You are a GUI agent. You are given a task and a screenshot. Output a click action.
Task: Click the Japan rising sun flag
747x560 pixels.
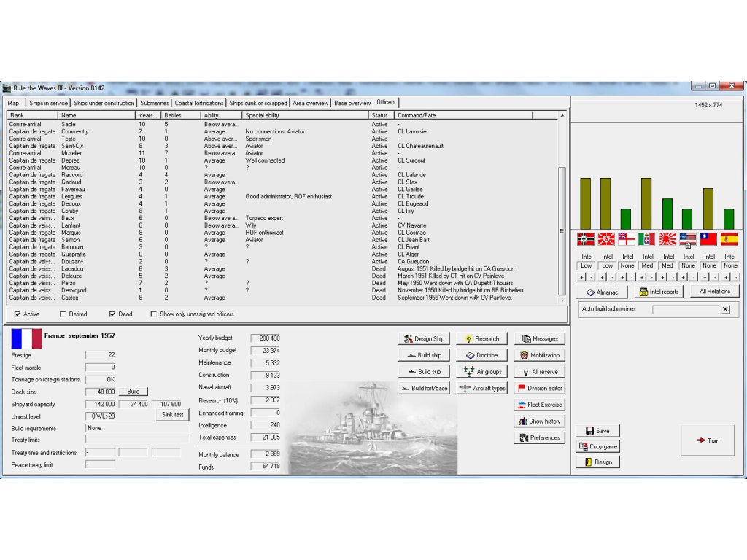pos(667,239)
